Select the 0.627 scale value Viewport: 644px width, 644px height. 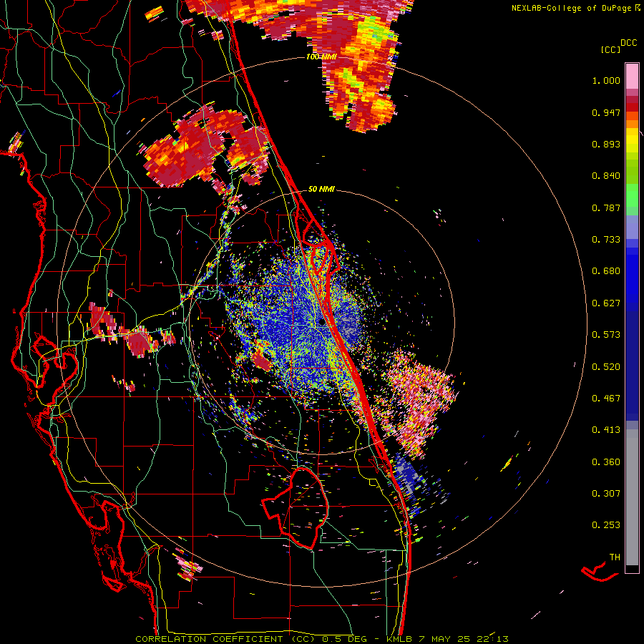(x=606, y=303)
